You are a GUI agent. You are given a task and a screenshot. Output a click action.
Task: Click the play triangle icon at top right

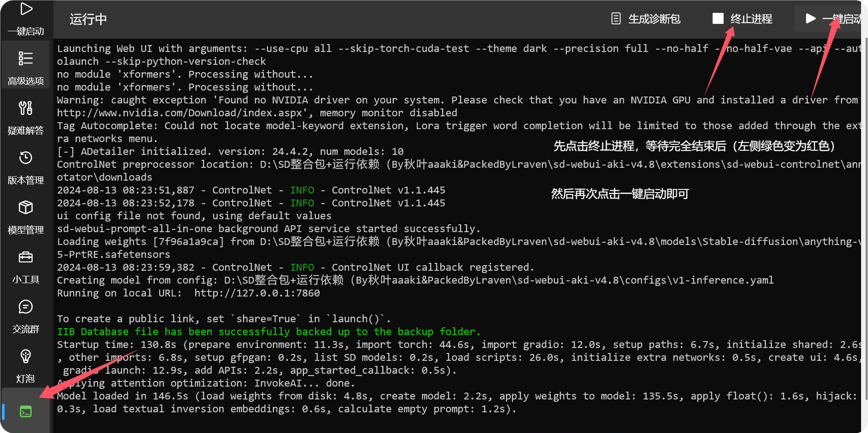[x=811, y=18]
